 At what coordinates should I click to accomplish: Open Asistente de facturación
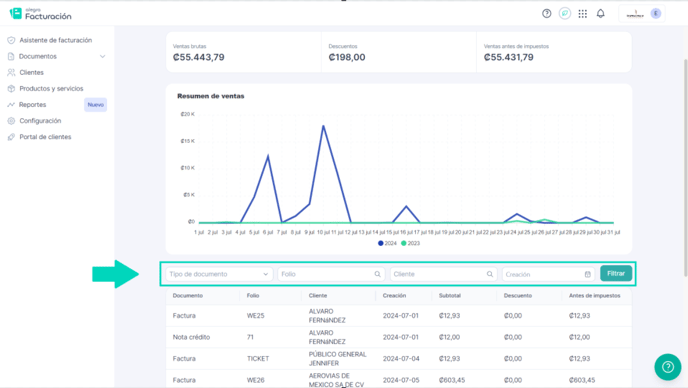click(x=55, y=40)
